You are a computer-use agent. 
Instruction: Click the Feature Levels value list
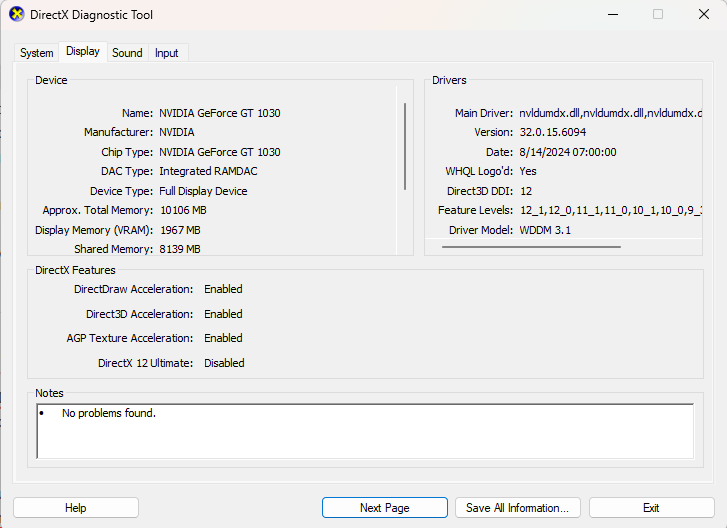(x=611, y=210)
